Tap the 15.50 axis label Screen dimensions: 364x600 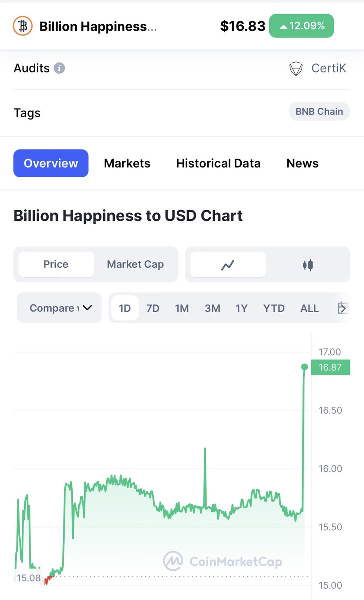[x=330, y=527]
